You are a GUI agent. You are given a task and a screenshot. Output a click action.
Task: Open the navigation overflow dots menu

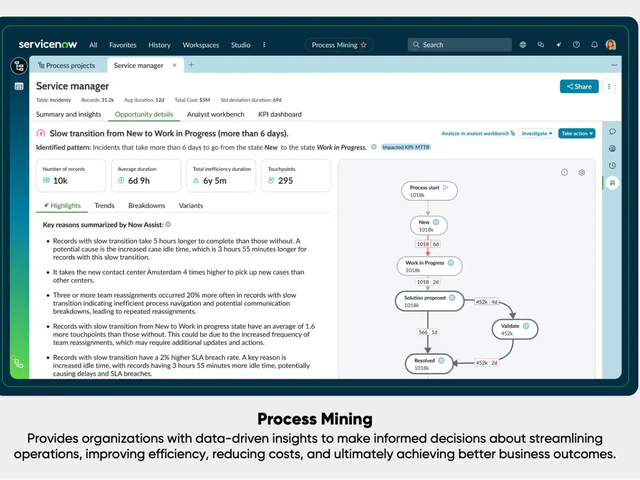[264, 45]
